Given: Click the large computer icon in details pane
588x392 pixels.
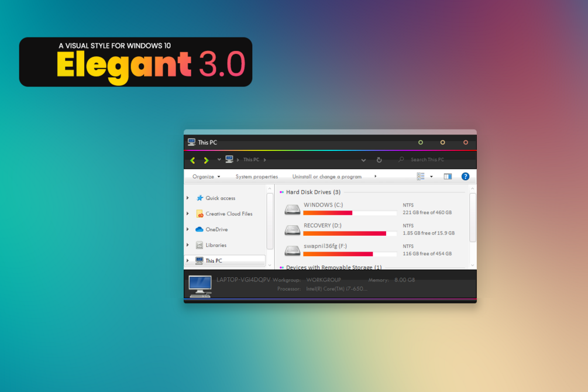Looking at the screenshot, I should tap(200, 286).
